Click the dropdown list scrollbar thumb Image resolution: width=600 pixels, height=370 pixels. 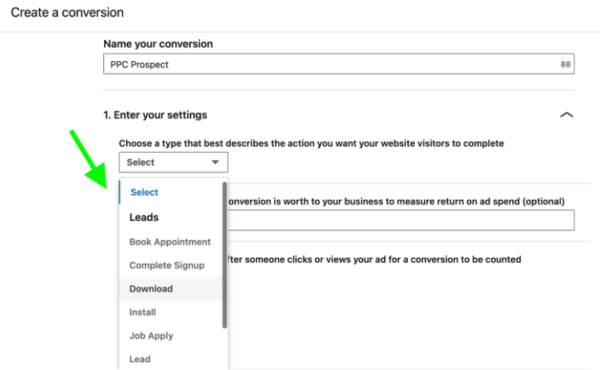pos(225,255)
